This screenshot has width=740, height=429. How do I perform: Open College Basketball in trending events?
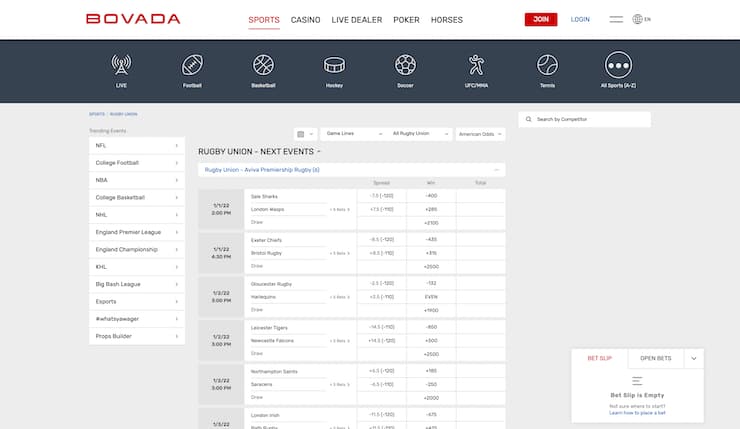pyautogui.click(x=136, y=198)
